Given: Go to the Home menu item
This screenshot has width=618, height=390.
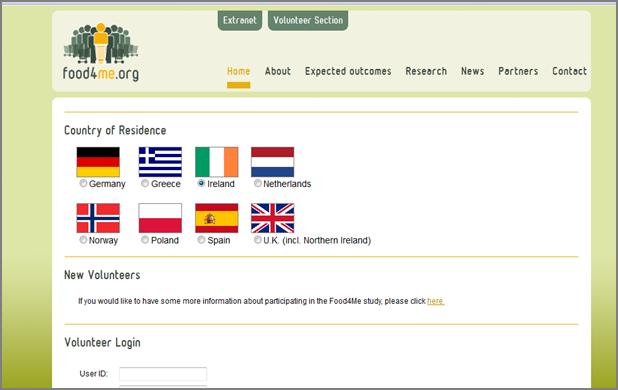Looking at the screenshot, I should (x=238, y=71).
